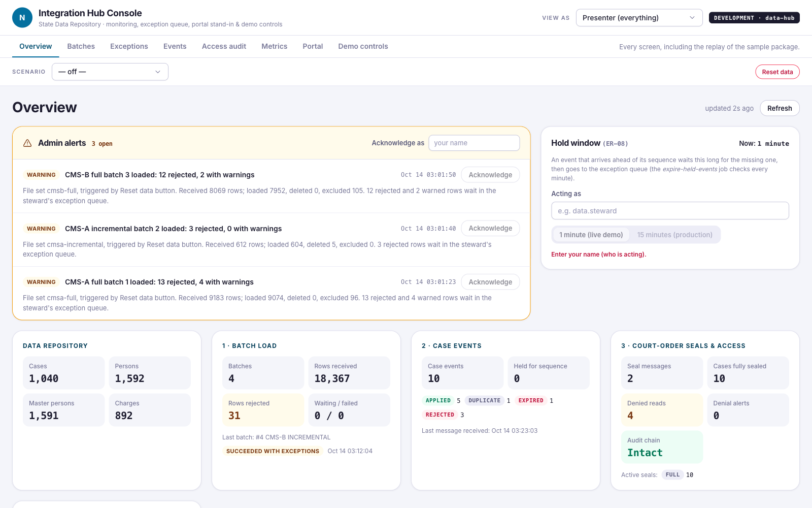Acknowledge the CMS-B full batch 3 alert
This screenshot has width=812, height=508.
490,175
